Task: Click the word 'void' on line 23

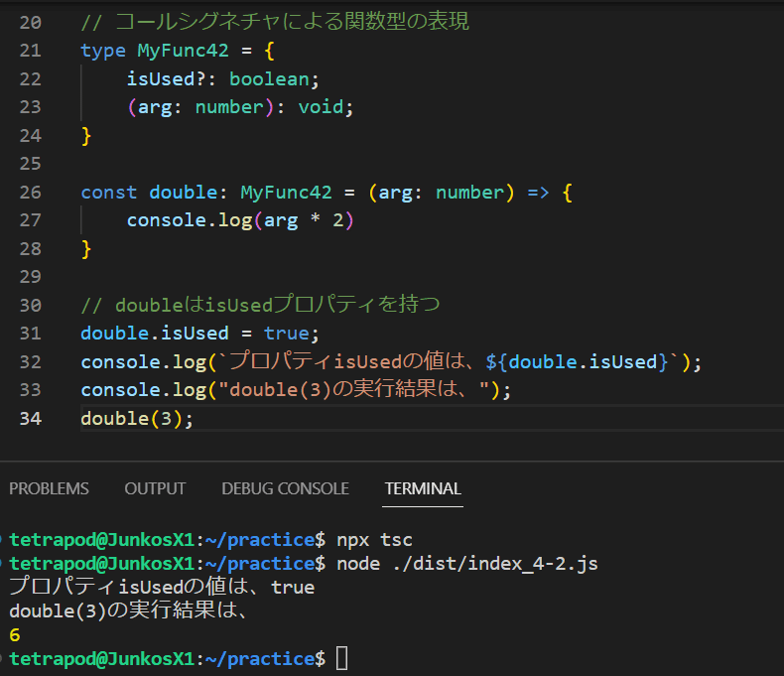Action: pyautogui.click(x=321, y=107)
